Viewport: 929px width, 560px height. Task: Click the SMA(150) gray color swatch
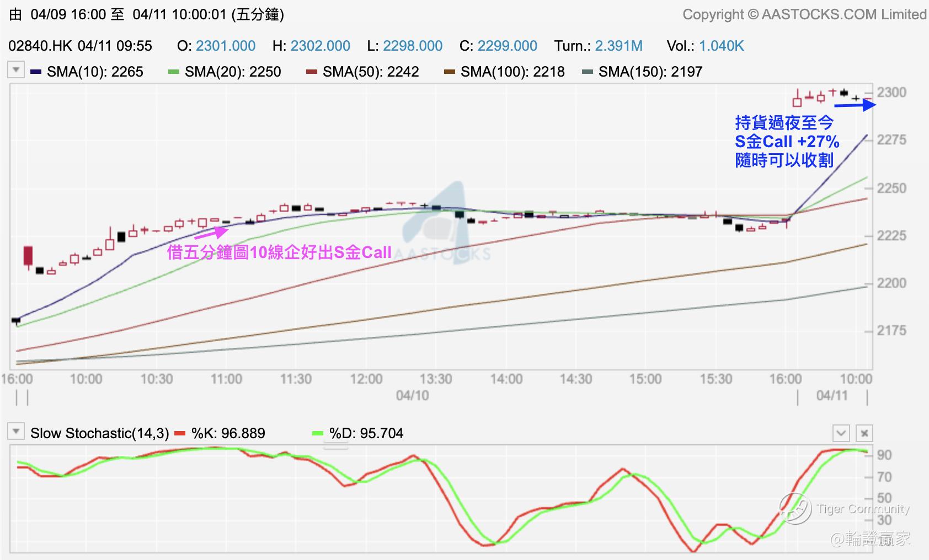pos(588,72)
